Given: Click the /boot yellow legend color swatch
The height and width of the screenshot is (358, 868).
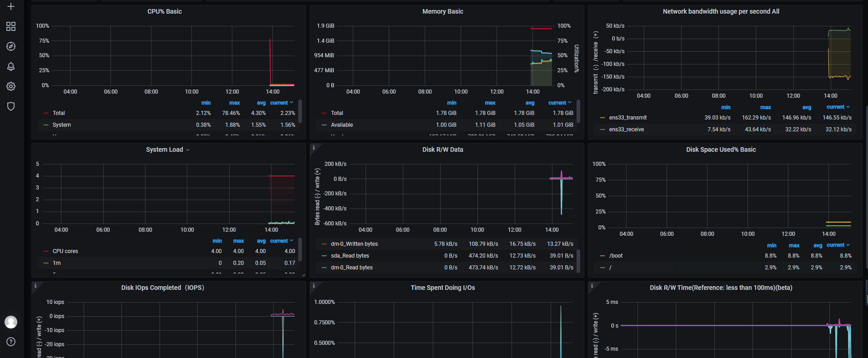Looking at the screenshot, I should pos(602,256).
